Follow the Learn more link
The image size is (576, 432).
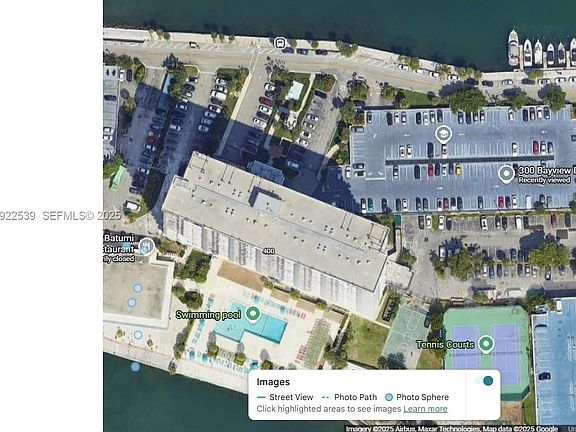425,409
